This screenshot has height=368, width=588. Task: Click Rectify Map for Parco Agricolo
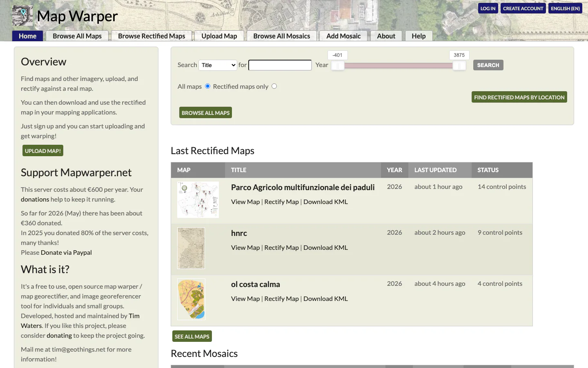[x=281, y=202]
